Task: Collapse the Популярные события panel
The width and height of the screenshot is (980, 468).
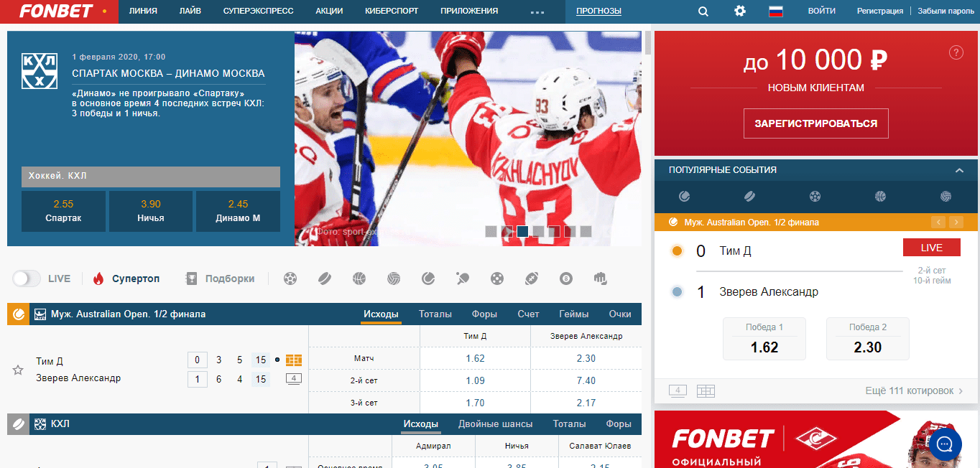Action: tap(959, 170)
